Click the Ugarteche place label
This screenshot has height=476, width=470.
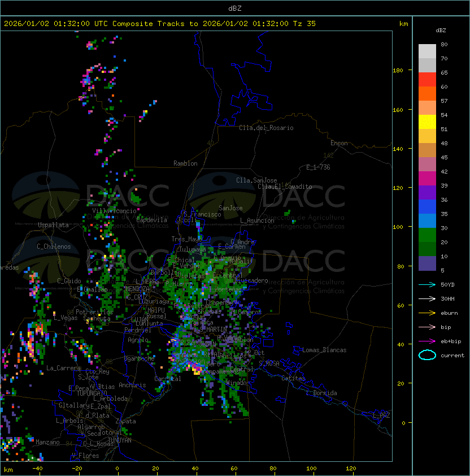tap(140, 359)
